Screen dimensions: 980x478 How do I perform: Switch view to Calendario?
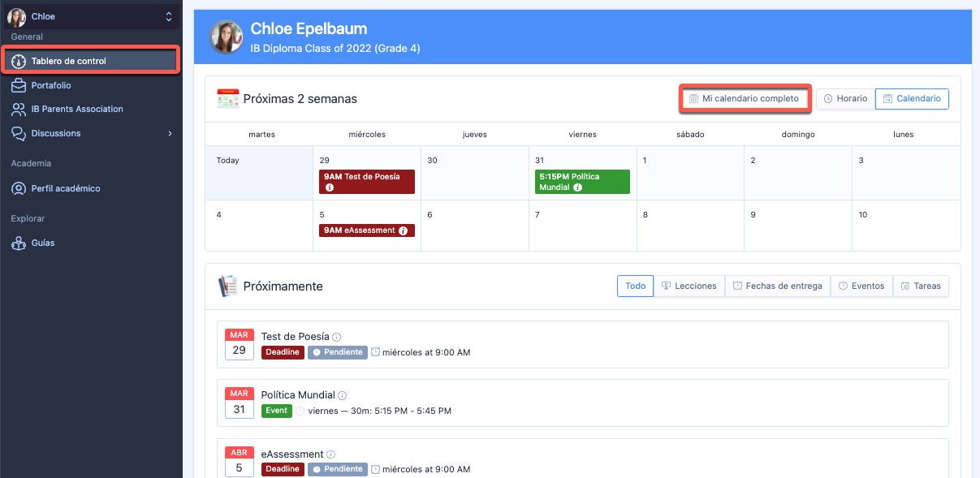coord(912,99)
